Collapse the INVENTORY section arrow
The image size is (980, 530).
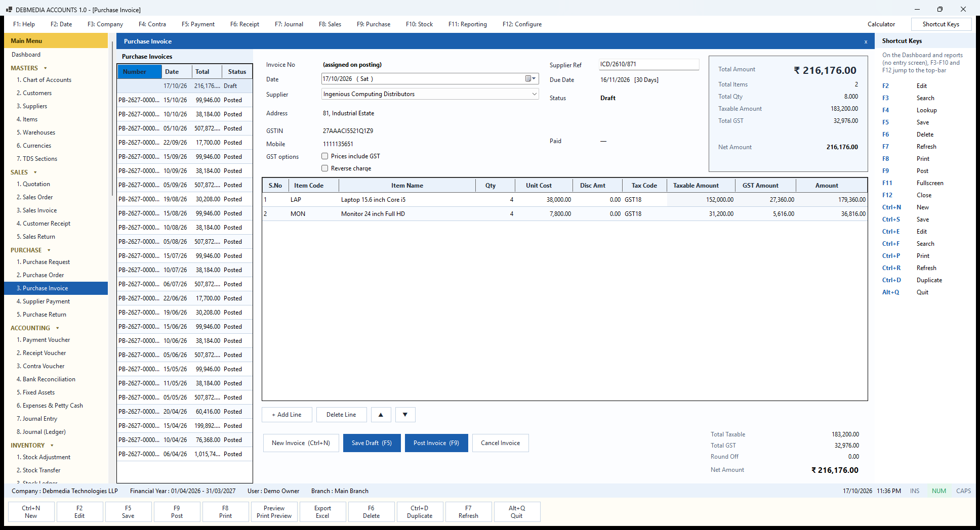coord(52,446)
